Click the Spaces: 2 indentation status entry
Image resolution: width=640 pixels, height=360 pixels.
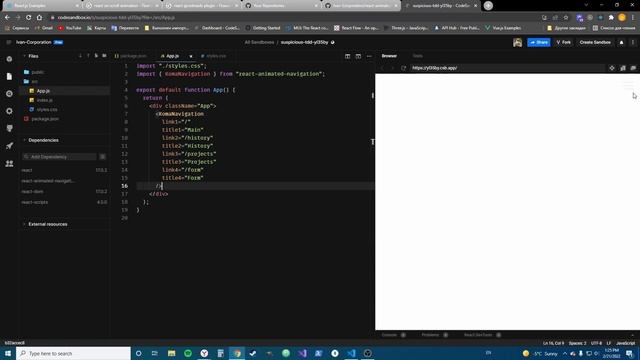[577, 343]
